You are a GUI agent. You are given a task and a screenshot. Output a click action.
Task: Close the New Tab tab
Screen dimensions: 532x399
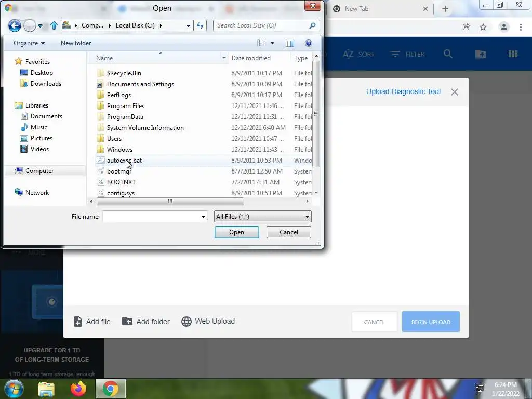[x=425, y=9]
